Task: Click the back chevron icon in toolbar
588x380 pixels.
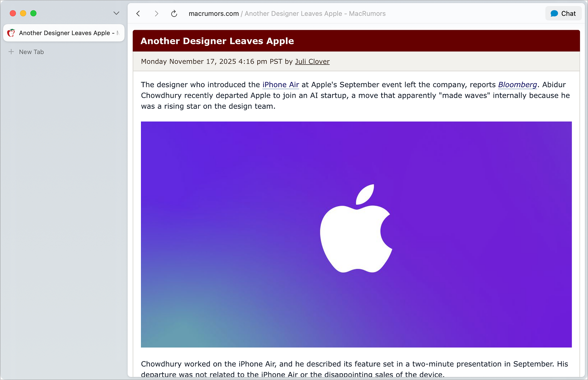Action: (138, 13)
